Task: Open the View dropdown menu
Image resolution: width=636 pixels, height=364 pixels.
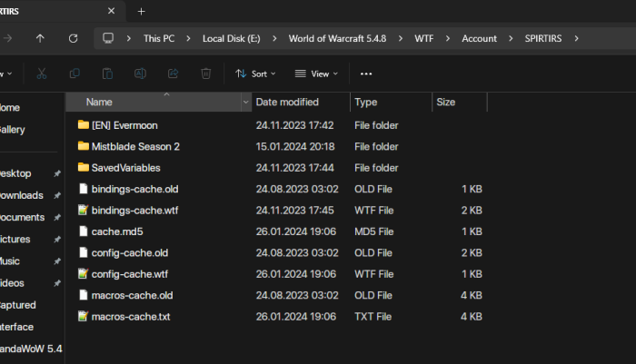Action: point(315,74)
